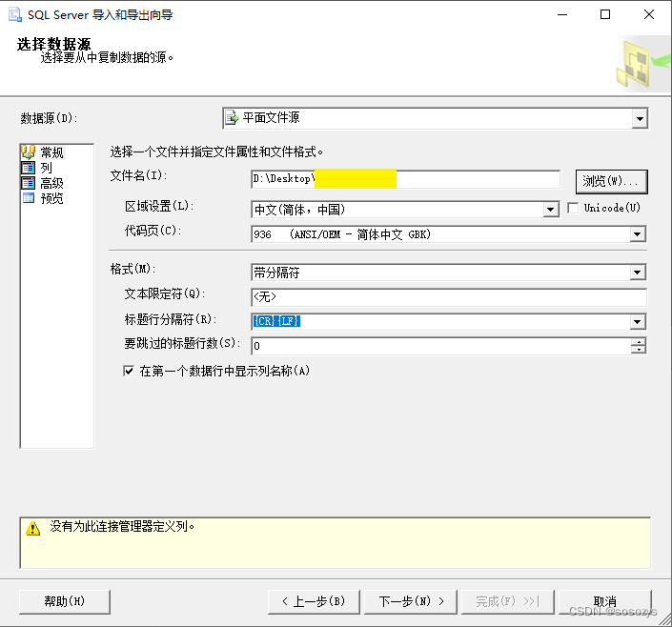672x627 pixels.
Task: Click the 列 page icon in sidebar
Action: tap(29, 168)
